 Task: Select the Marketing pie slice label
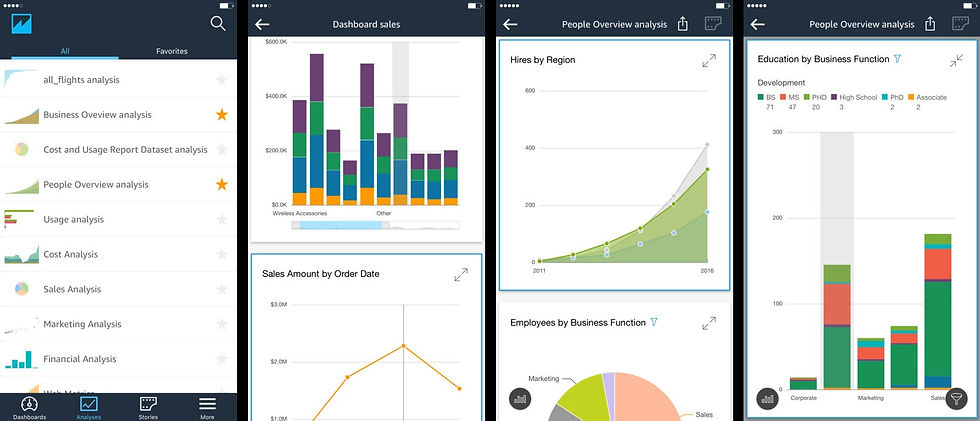pos(544,379)
